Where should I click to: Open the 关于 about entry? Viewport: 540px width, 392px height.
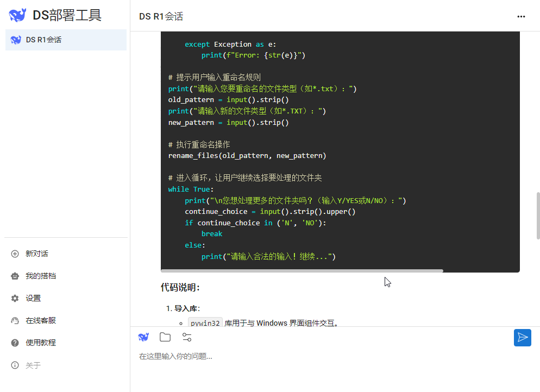(33, 365)
